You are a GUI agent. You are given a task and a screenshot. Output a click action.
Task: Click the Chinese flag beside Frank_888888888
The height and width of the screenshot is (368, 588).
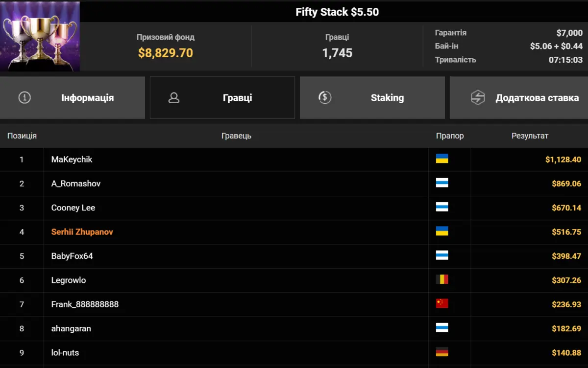click(x=442, y=303)
